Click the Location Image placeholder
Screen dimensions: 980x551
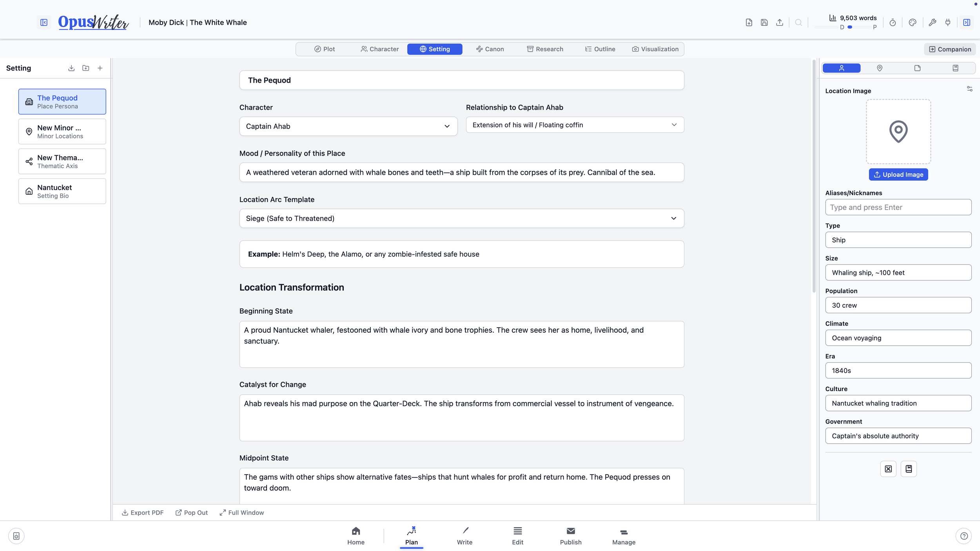pos(898,131)
